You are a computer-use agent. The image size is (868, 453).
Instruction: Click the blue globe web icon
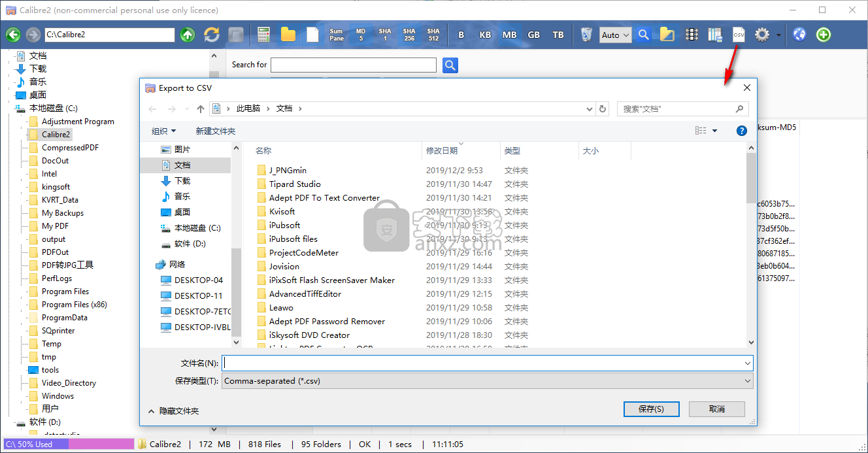coord(799,35)
